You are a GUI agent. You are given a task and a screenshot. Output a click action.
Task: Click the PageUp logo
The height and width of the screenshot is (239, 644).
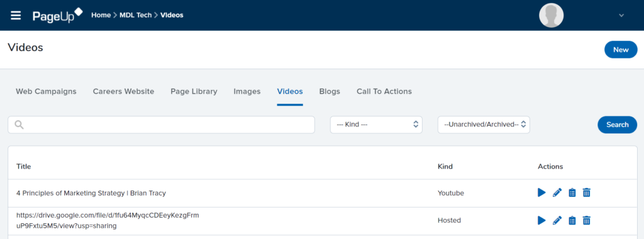coord(57,15)
